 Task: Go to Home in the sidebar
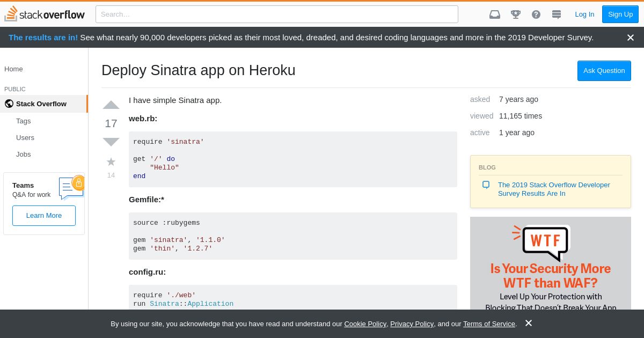13,69
